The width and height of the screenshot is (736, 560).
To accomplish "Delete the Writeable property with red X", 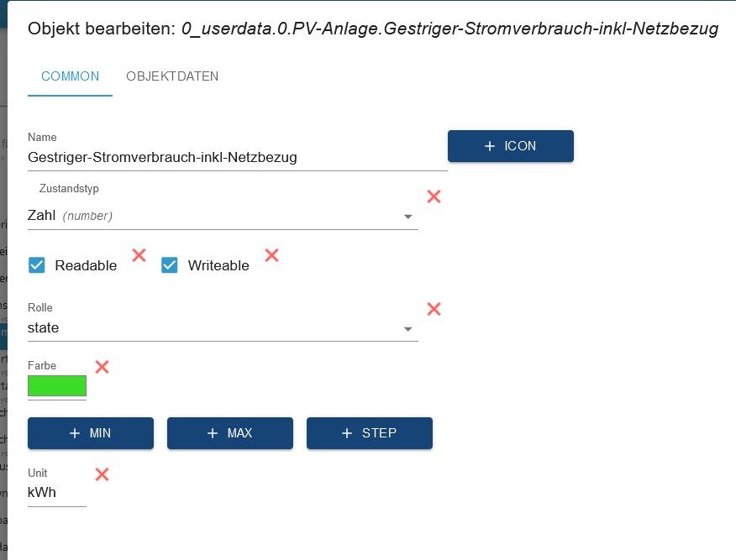I will [271, 254].
